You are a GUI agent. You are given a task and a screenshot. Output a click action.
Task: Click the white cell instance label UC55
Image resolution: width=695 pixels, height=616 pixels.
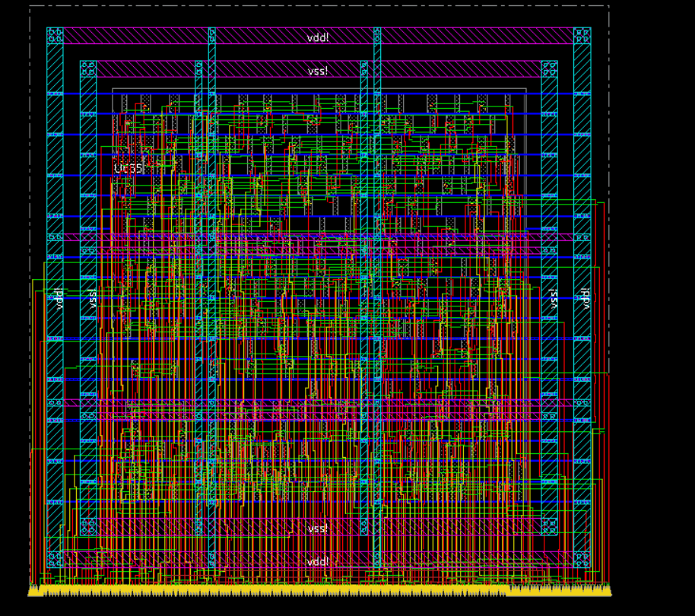pyautogui.click(x=129, y=168)
